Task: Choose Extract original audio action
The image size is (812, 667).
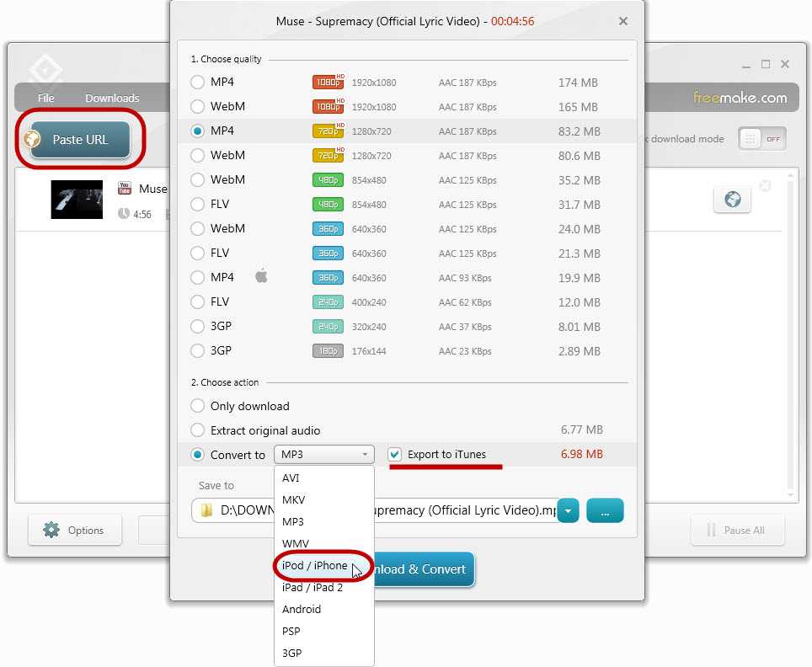Action: click(198, 430)
